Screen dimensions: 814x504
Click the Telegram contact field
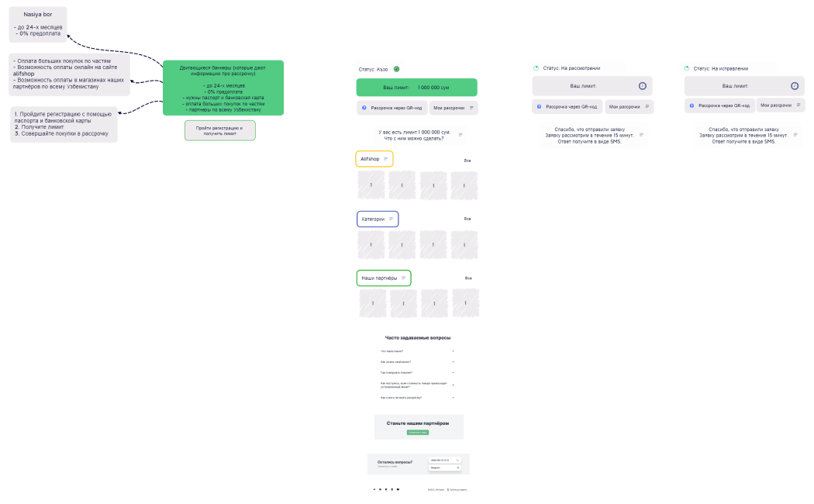(x=444, y=468)
